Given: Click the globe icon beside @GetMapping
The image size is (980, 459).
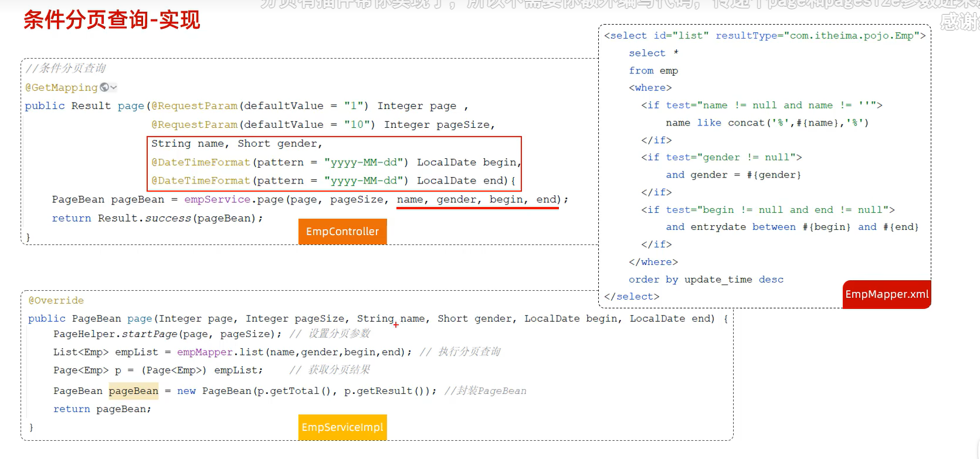Looking at the screenshot, I should click(104, 87).
